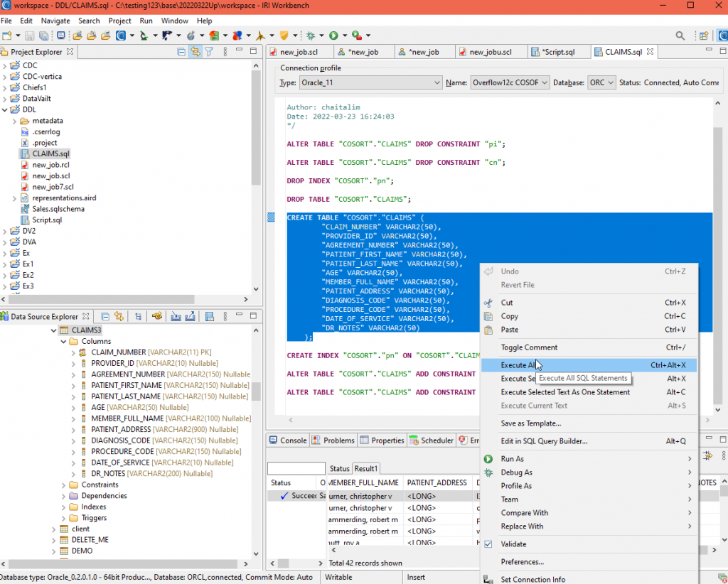
Task: Click the search magnifier icon in toolbar
Action: tap(680, 36)
